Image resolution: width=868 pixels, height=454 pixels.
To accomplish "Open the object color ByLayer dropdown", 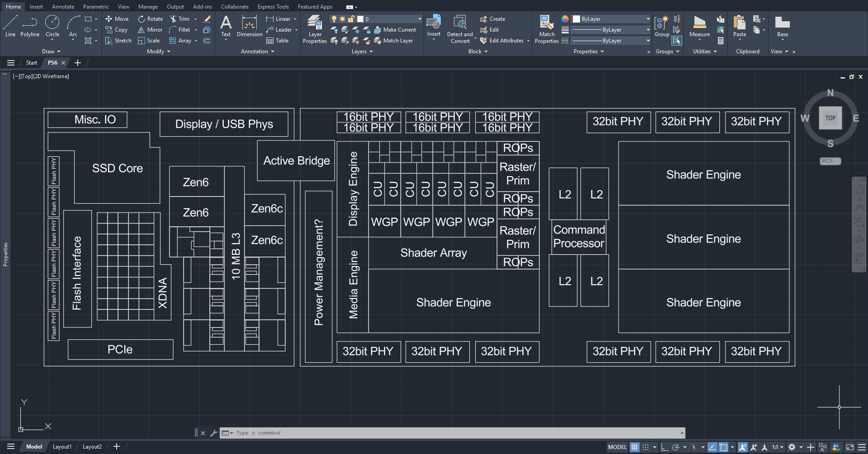I will pyautogui.click(x=611, y=19).
